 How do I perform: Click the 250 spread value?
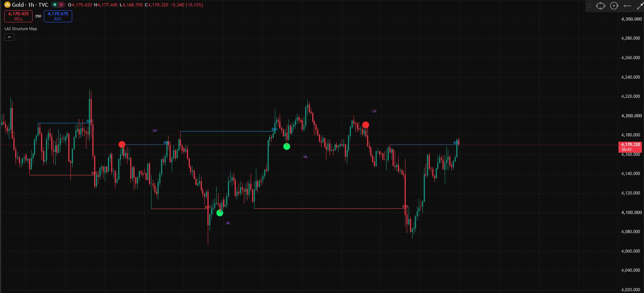pos(38,16)
